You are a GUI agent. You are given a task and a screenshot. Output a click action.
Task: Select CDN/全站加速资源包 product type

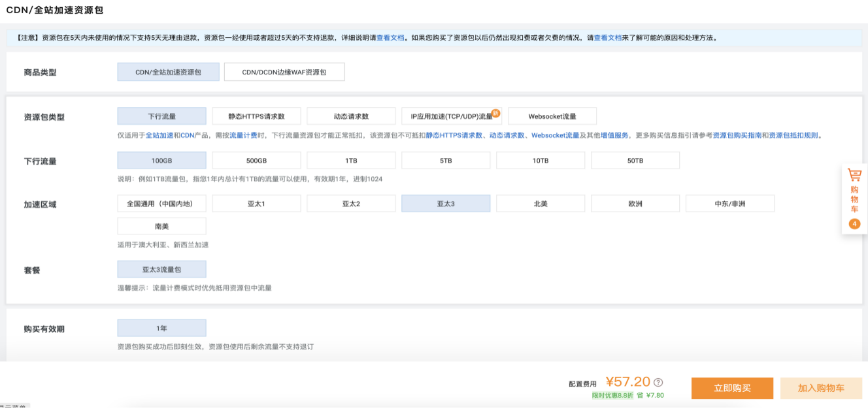(x=168, y=72)
